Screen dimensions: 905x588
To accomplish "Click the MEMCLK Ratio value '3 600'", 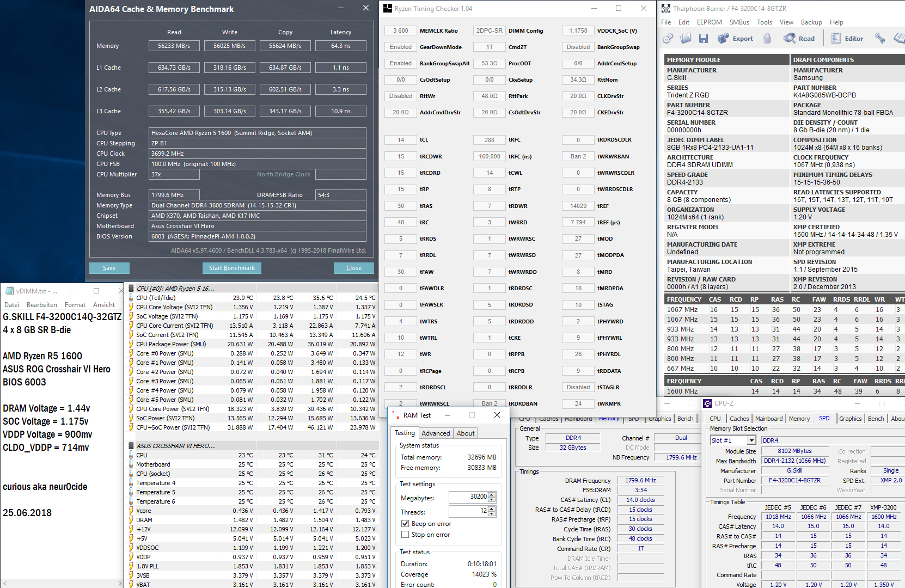I will [x=401, y=31].
